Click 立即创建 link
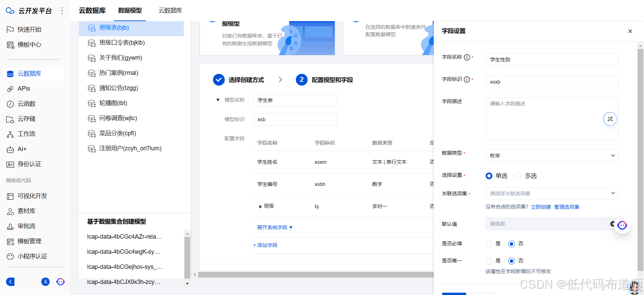 541,207
